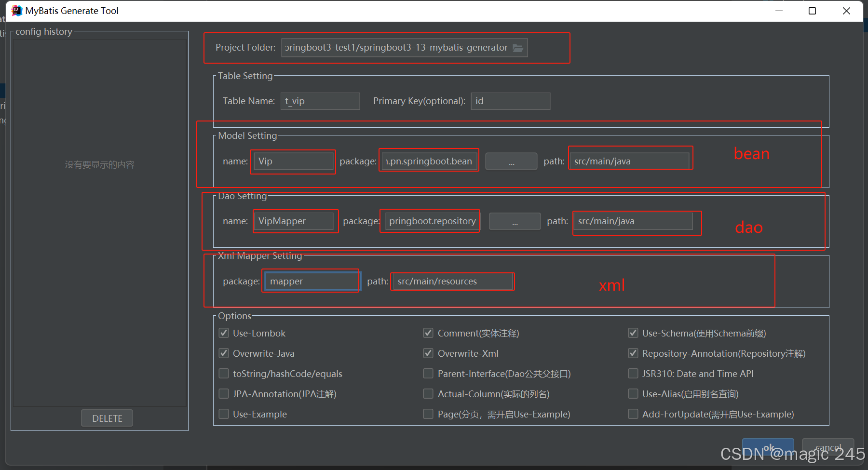This screenshot has height=470, width=868.
Task: Enable the JPA-Annotation checkbox
Action: click(224, 394)
